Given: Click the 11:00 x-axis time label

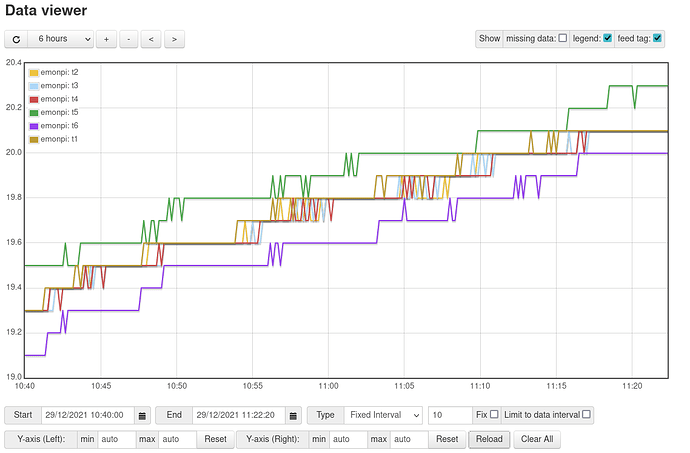Looking at the screenshot, I should pos(328,386).
